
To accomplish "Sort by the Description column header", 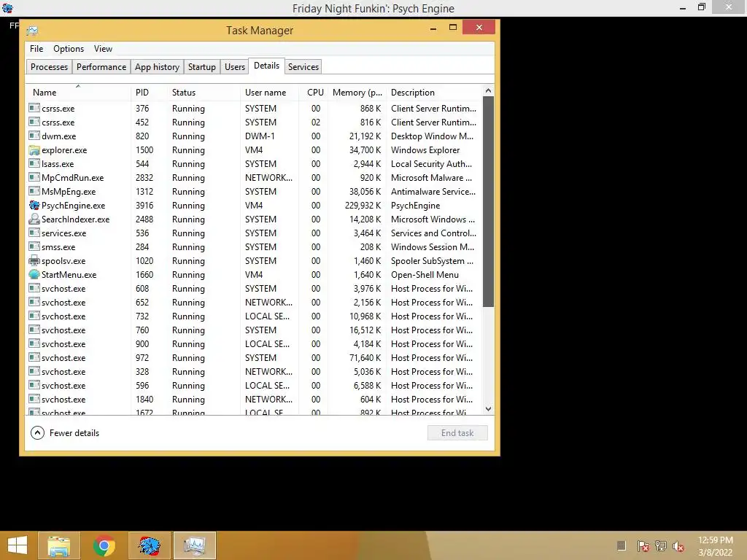I will click(x=433, y=93).
